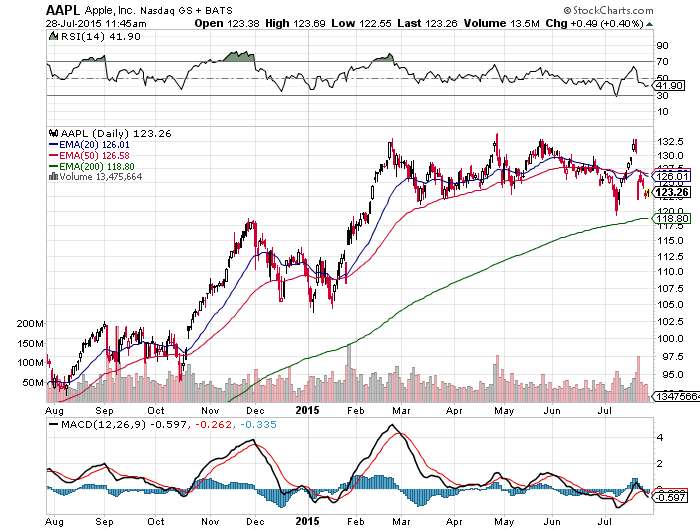
Task: Click the 132.5 price axis label
Action: 670,142
